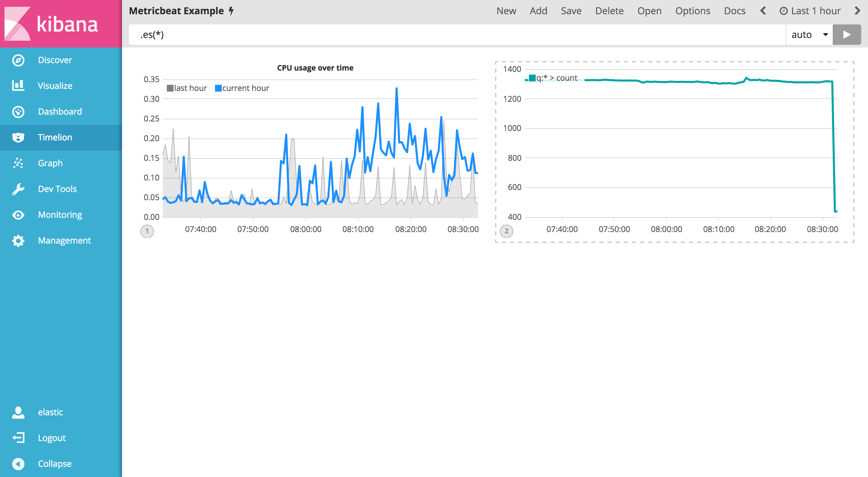Viewport: 868px width, 477px height.
Task: Run the expression with play button
Action: tap(847, 35)
